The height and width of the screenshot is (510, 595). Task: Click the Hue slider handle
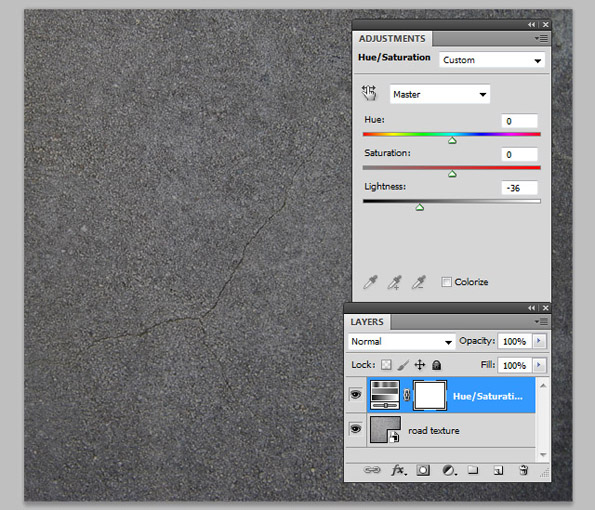click(x=452, y=141)
